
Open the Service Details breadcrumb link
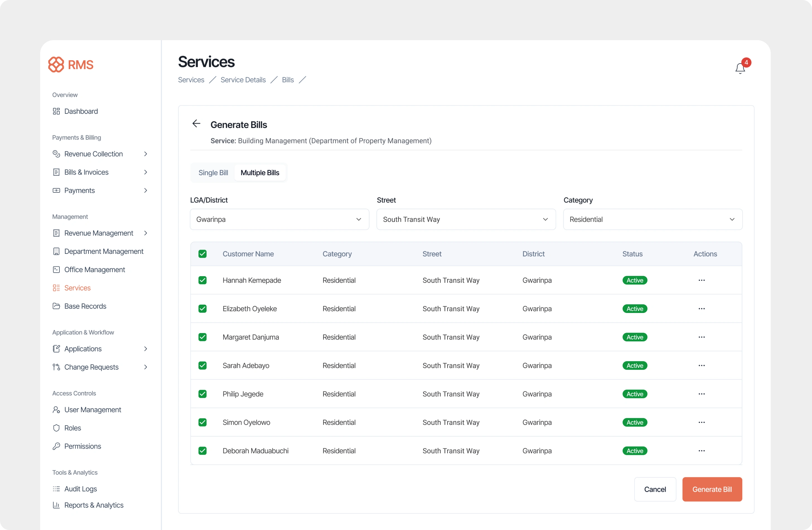pos(243,80)
